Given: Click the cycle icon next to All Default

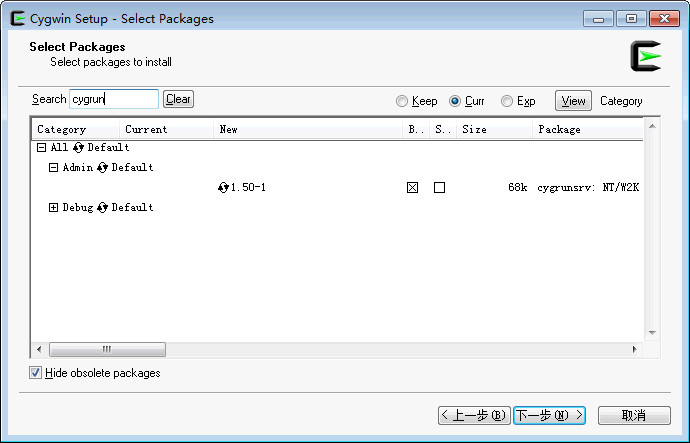Looking at the screenshot, I should [x=78, y=147].
